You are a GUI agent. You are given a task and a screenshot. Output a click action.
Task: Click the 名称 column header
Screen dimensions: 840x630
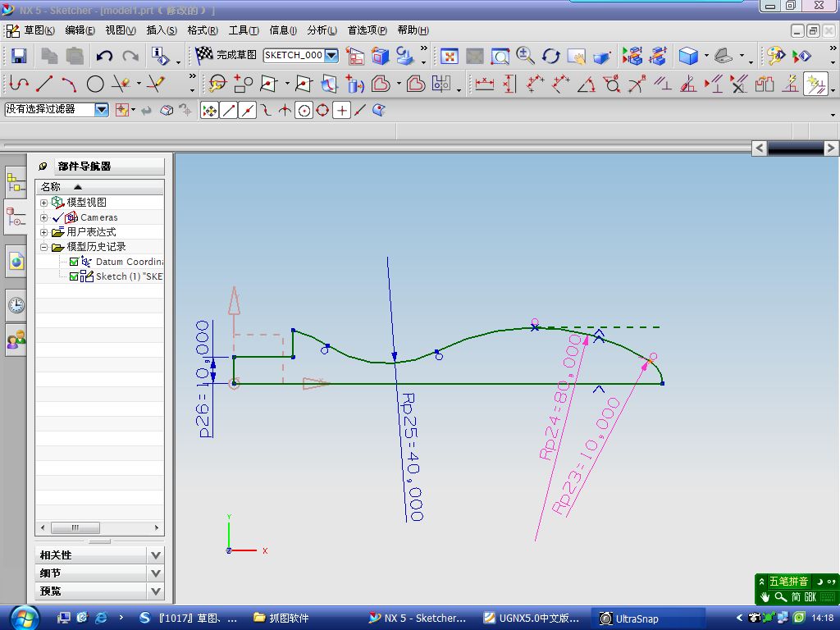point(99,186)
